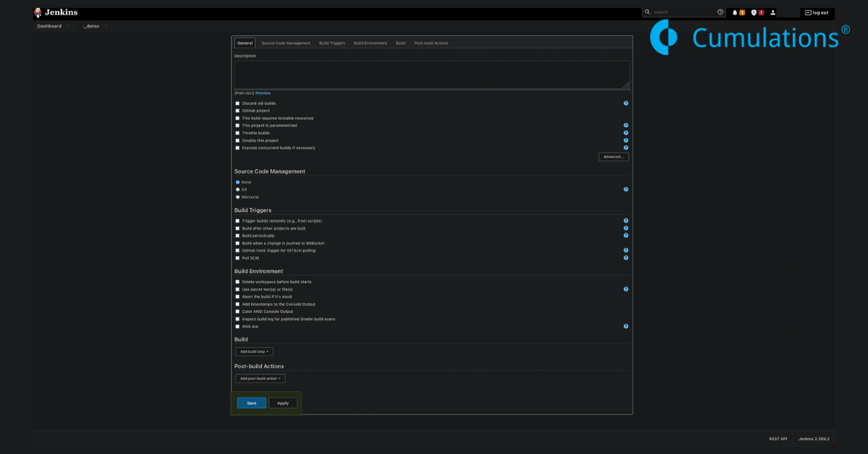This screenshot has width=868, height=454.
Task: Click the Save button
Action: pyautogui.click(x=252, y=403)
